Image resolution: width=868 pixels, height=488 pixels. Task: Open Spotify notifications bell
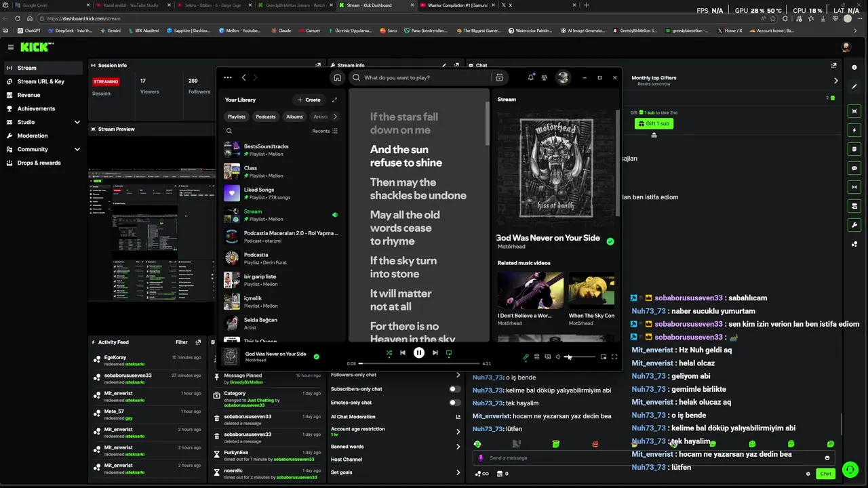point(531,77)
